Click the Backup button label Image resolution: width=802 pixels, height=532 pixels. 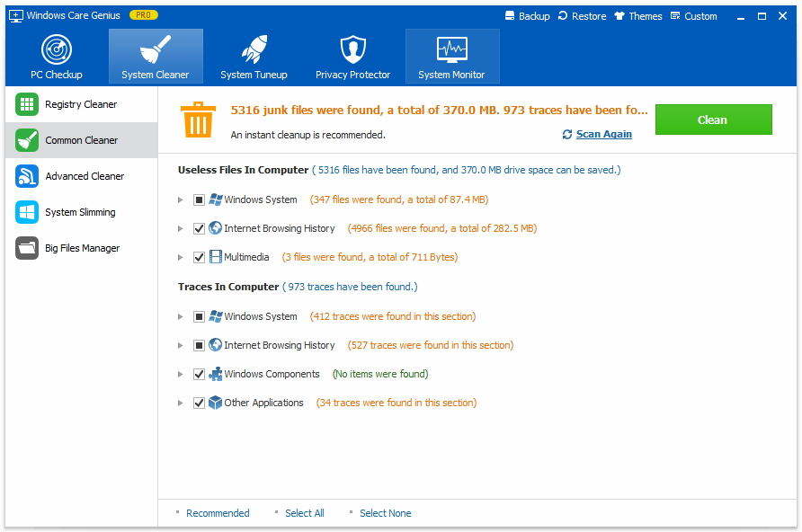pos(534,16)
